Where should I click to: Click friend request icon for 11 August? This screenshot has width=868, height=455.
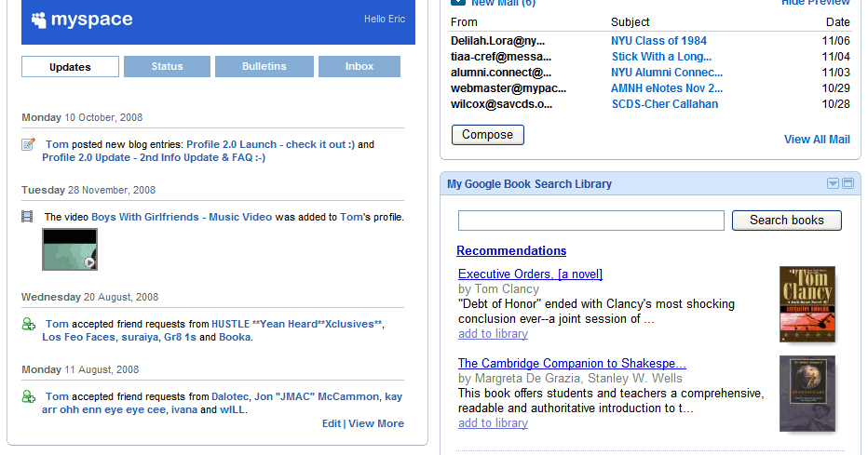[x=28, y=396]
